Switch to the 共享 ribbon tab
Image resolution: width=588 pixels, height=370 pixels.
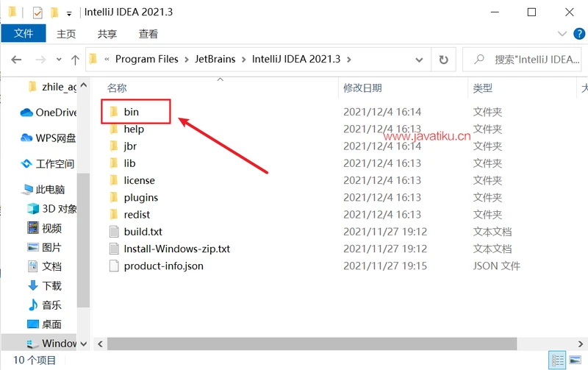pos(107,34)
